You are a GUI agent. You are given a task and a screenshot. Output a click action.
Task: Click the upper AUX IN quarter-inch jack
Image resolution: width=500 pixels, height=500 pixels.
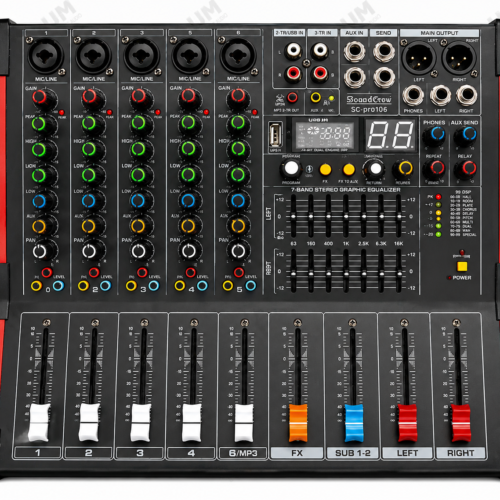(x=354, y=52)
